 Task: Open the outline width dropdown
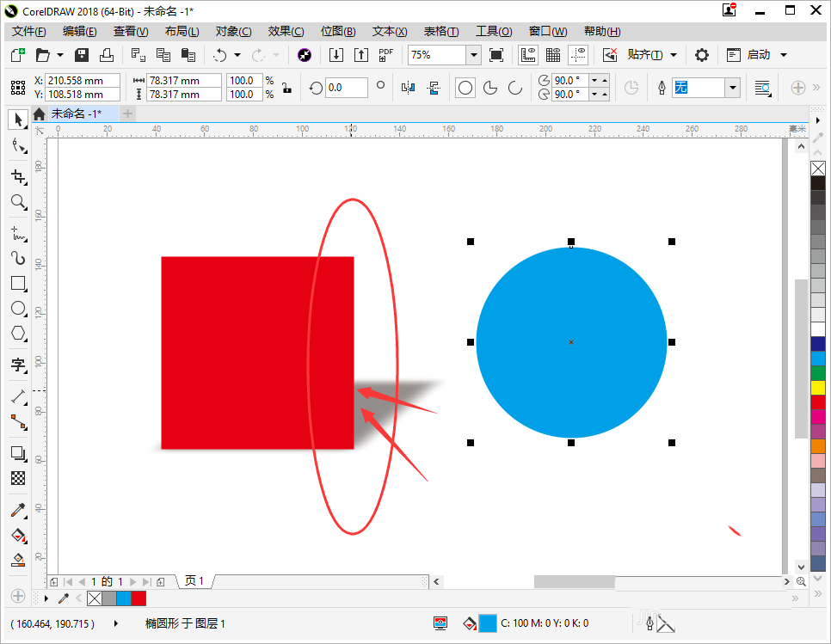tap(732, 88)
